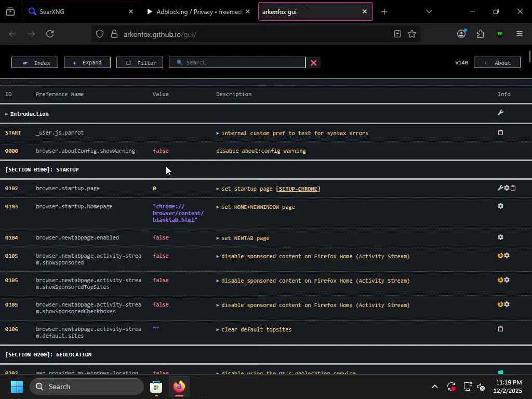This screenshot has height=399, width=532.
Task: Follow the SETUP-CHROME link
Action: (298, 189)
